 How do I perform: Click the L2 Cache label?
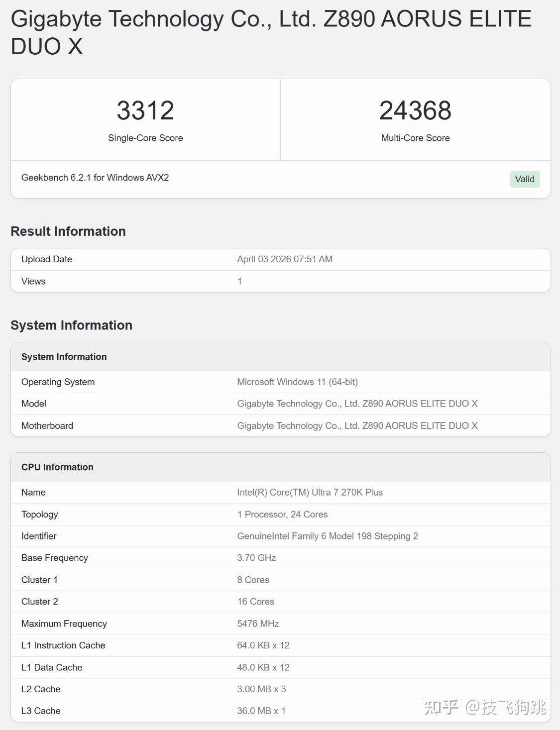click(41, 689)
